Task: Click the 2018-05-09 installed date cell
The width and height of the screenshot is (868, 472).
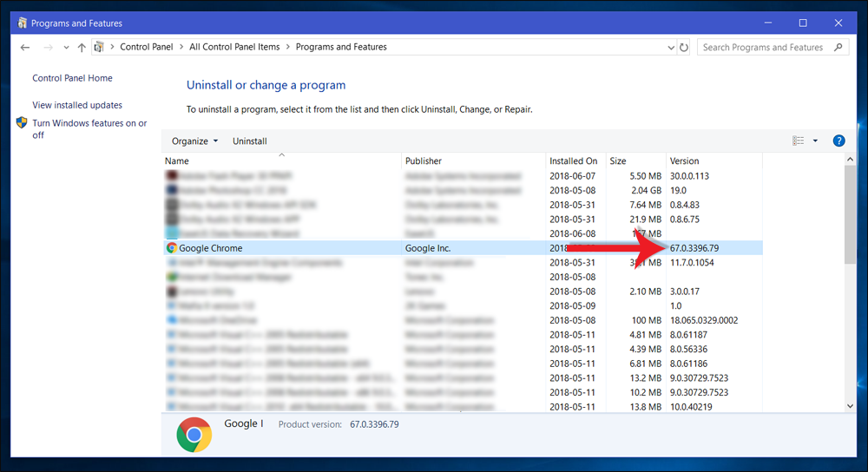Action: [572, 305]
